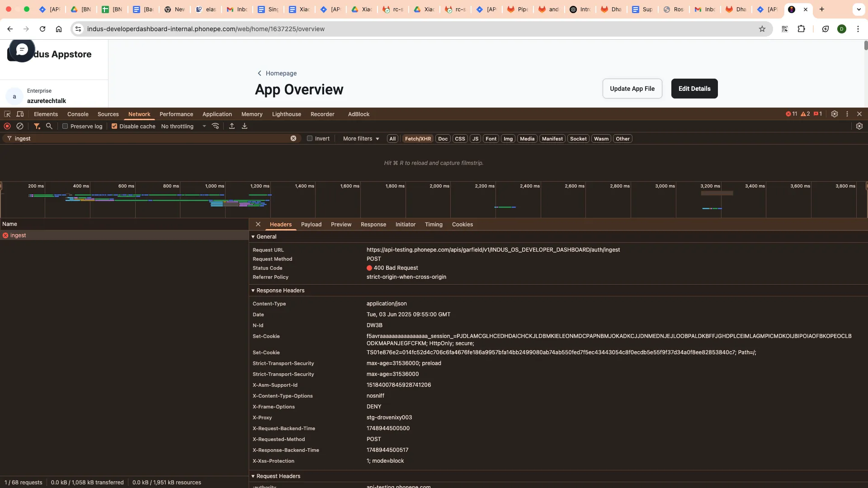Open network search with the magnifier icon
Viewport: 868px width, 488px height.
click(x=49, y=127)
